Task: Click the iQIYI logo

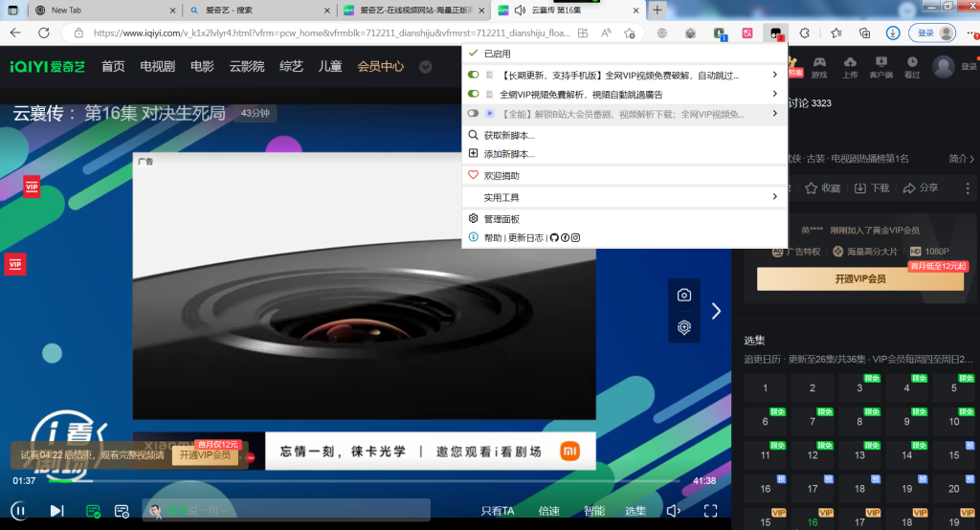Action: [48, 66]
